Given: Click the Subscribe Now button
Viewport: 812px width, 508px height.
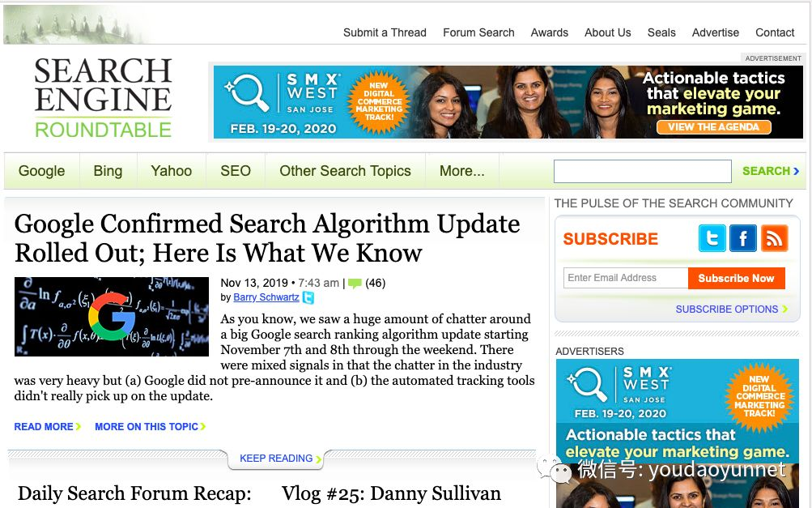Looking at the screenshot, I should tap(737, 279).
